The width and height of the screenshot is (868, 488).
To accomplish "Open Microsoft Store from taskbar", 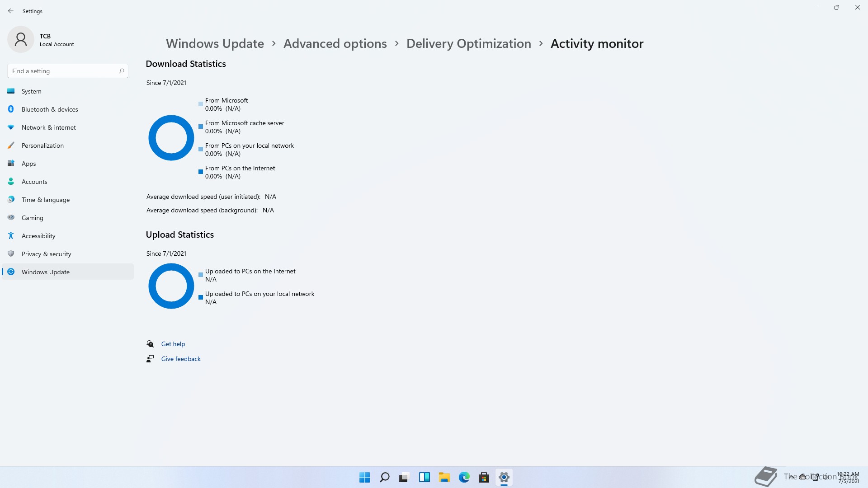I will click(484, 477).
